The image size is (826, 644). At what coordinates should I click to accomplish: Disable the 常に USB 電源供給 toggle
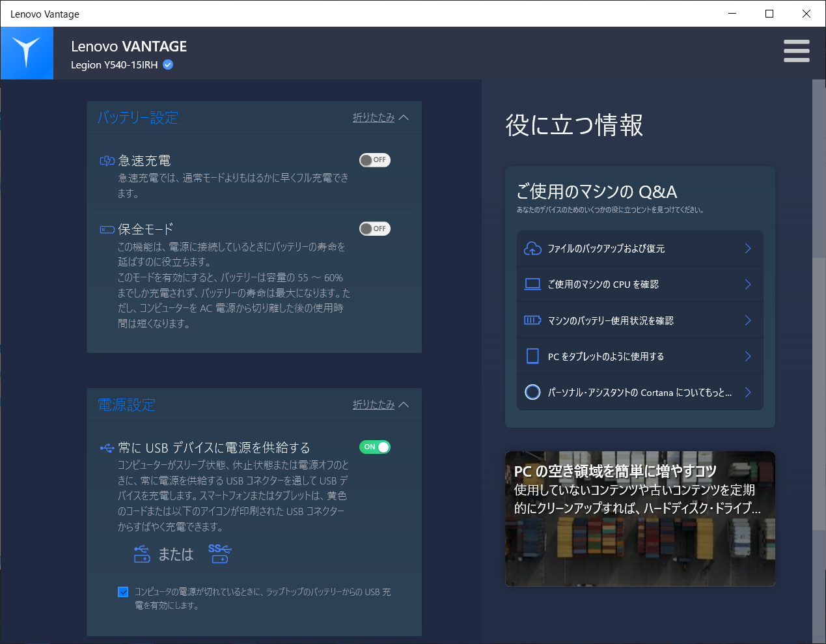[374, 447]
